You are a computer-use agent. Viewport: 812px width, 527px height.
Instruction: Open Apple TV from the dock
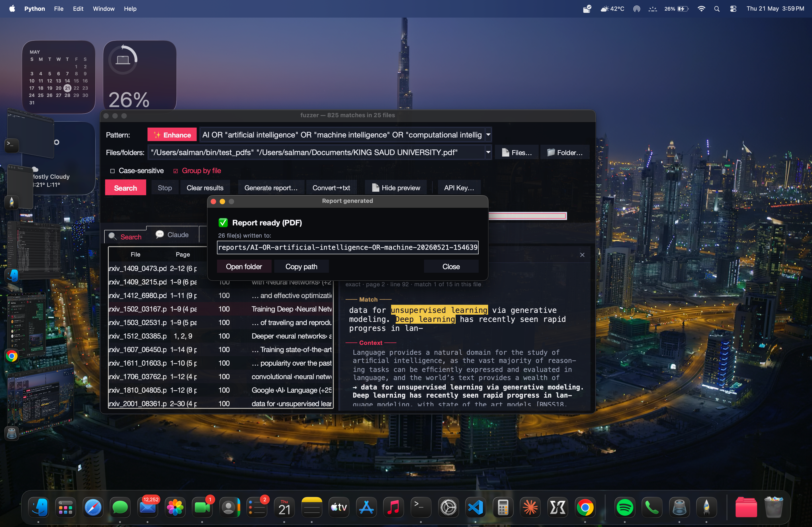pyautogui.click(x=339, y=507)
